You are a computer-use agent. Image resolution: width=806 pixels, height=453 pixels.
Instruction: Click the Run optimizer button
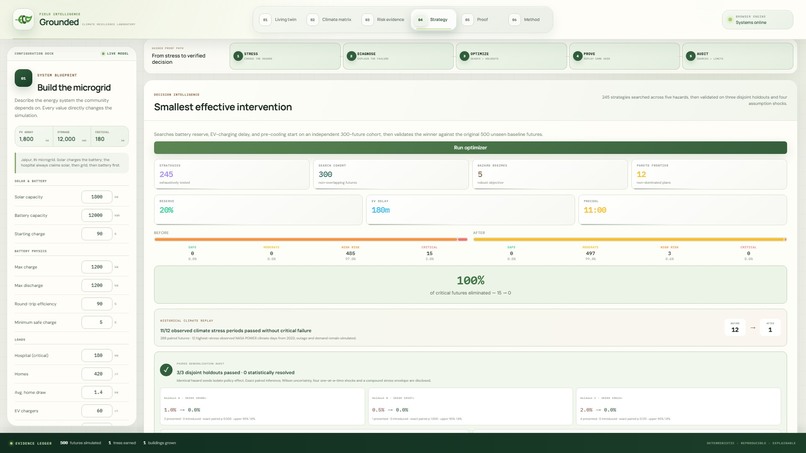coord(470,148)
